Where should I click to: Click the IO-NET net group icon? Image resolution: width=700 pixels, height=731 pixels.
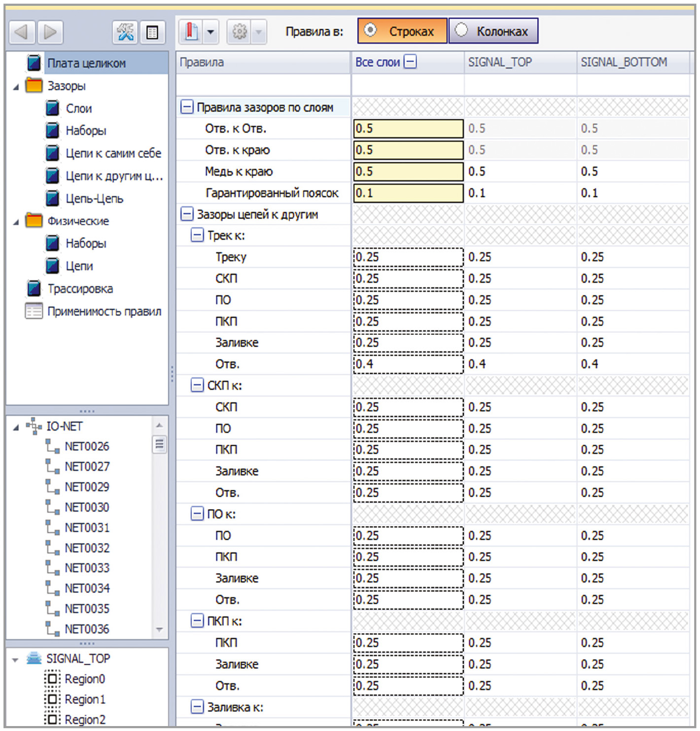pos(34,426)
